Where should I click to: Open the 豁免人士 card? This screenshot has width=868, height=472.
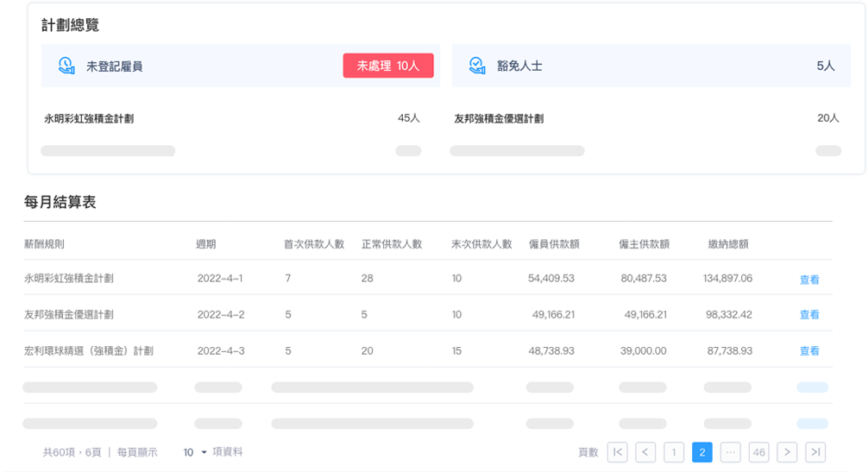point(651,66)
